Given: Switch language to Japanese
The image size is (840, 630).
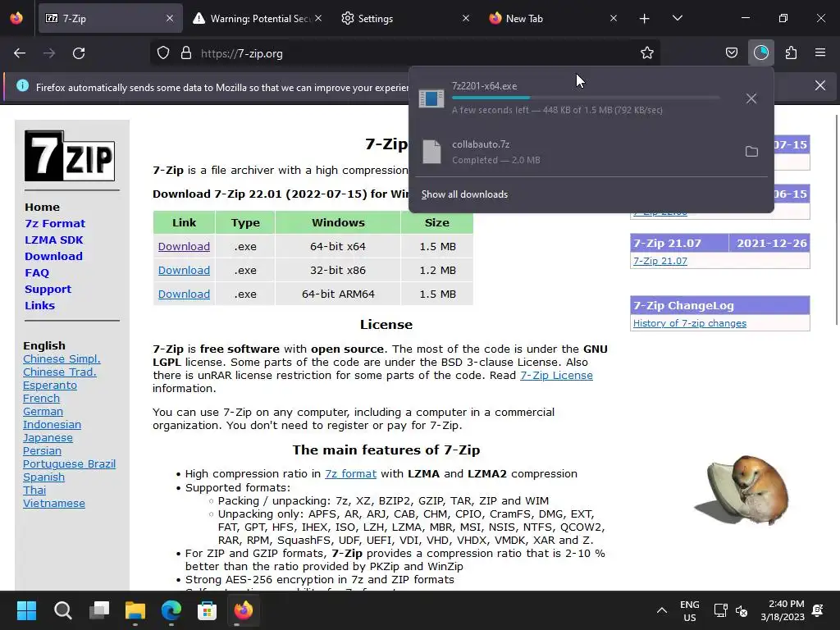Looking at the screenshot, I should click(x=48, y=438).
